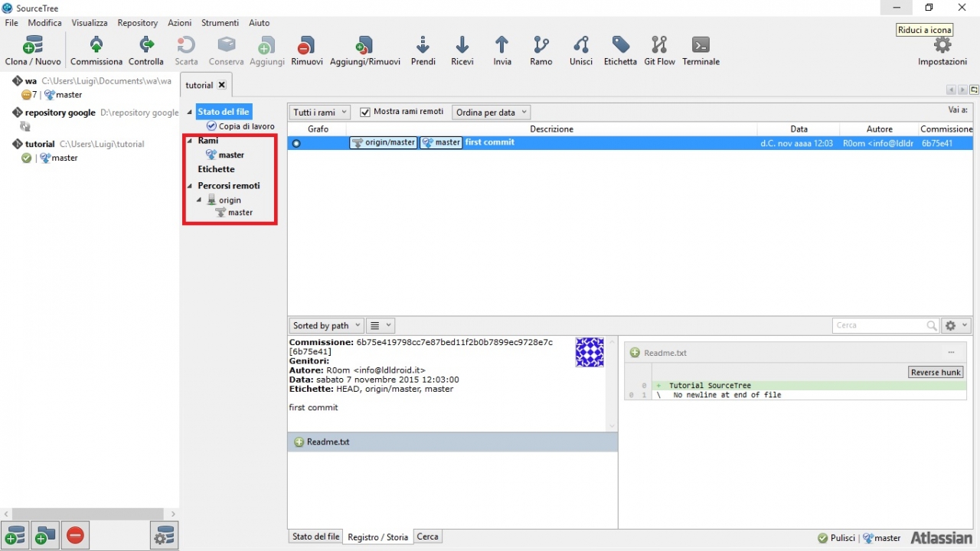Switch to the Registro / Storia tab

(x=378, y=537)
